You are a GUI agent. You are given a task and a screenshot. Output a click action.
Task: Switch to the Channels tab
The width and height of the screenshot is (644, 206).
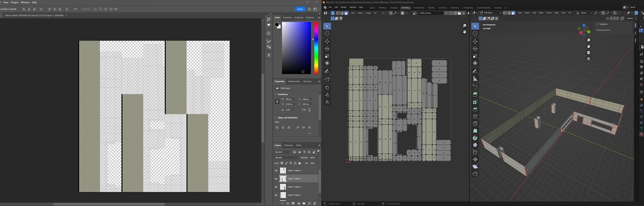tap(288, 145)
